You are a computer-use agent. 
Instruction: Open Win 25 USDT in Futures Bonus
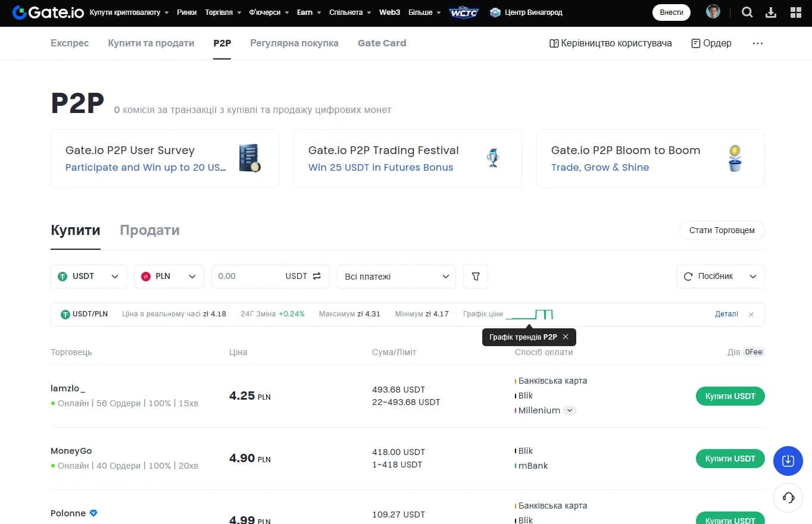381,168
